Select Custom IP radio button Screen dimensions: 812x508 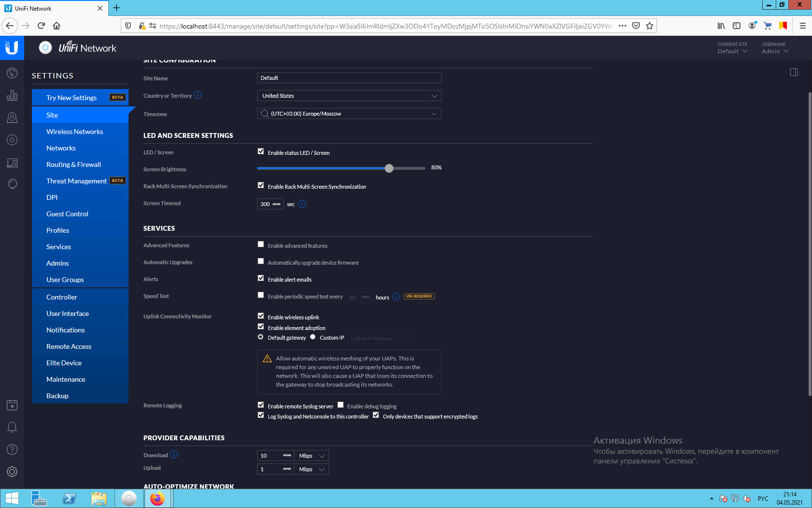313,337
